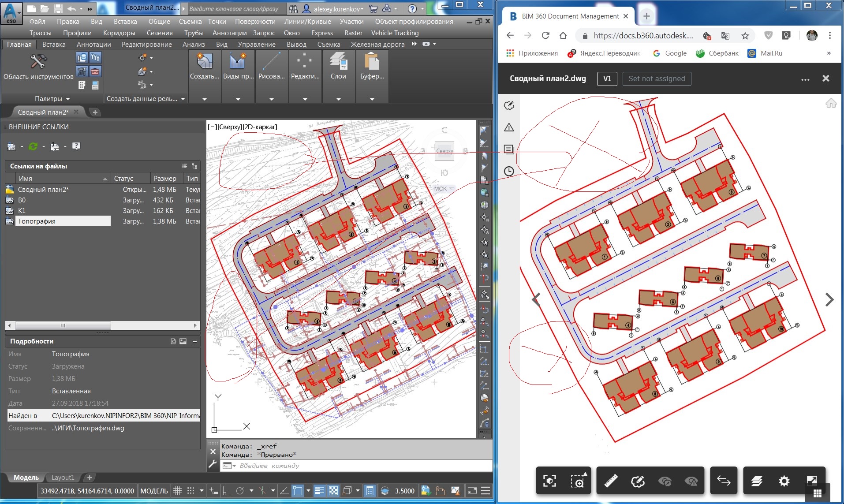Refresh references with the green refresh icon
The image size is (844, 504).
coord(33,146)
